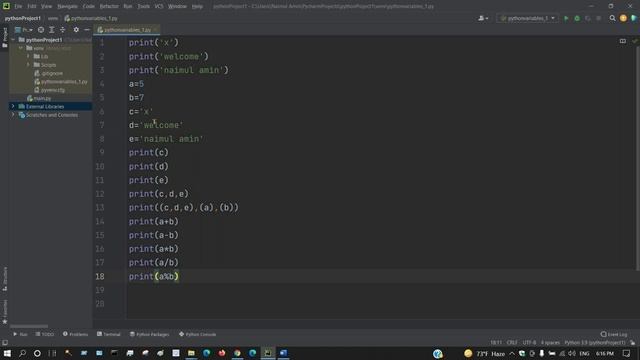Click Expand All icon in Project panel
Viewport: 640px width, 360px height.
click(52, 30)
